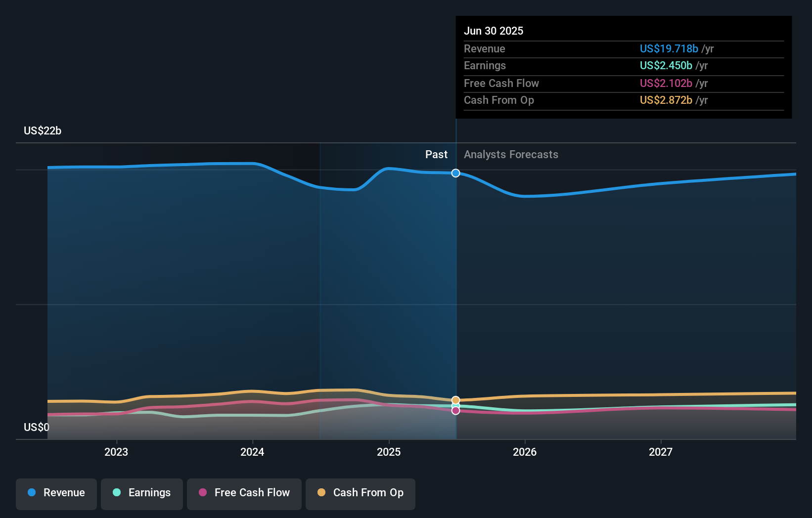Click the US$19.718b Revenue value link

coord(669,48)
